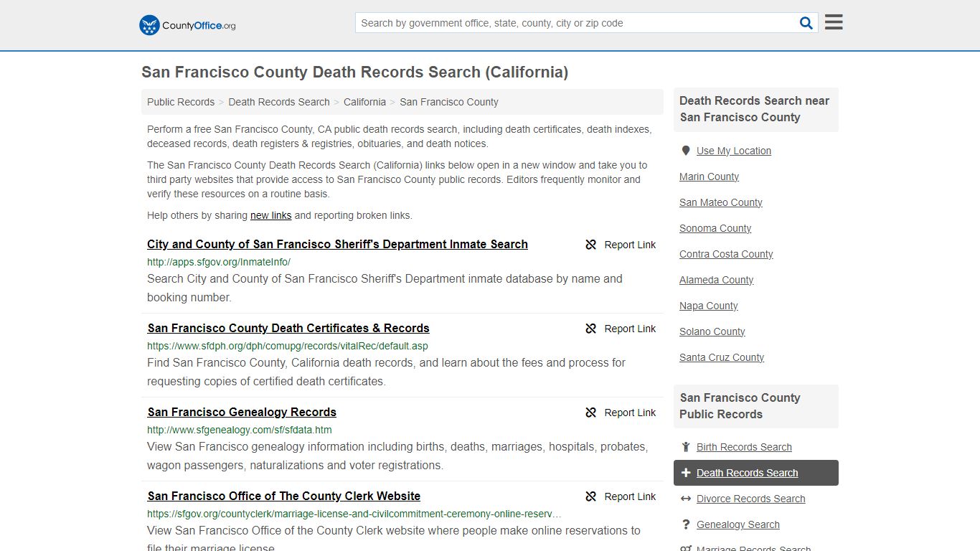Open Sheriff's Department Inmate Search link
This screenshot has width=980, height=551.
click(337, 244)
